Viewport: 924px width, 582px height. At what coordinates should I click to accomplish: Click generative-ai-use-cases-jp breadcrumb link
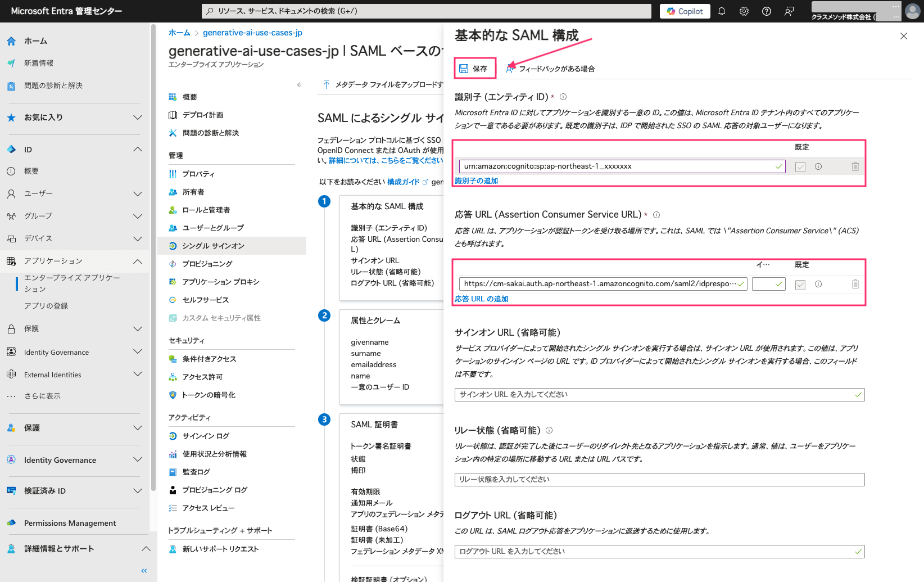point(252,33)
